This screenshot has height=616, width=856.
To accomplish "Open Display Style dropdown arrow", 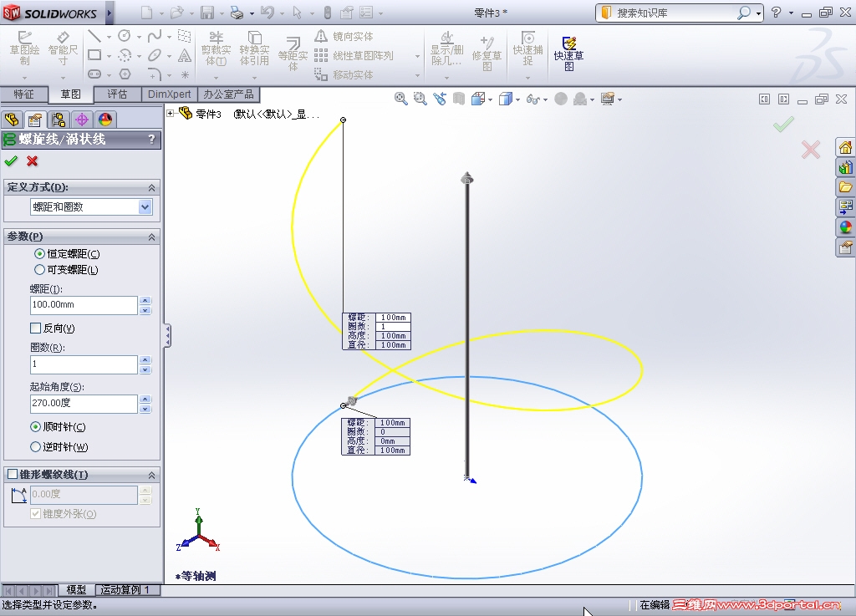I will 517,99.
